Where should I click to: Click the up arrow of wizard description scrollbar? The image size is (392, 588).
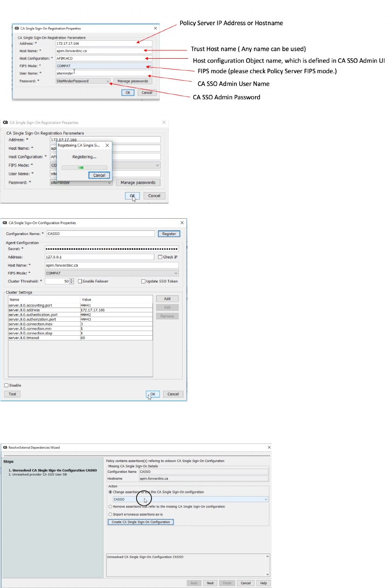pos(268,556)
